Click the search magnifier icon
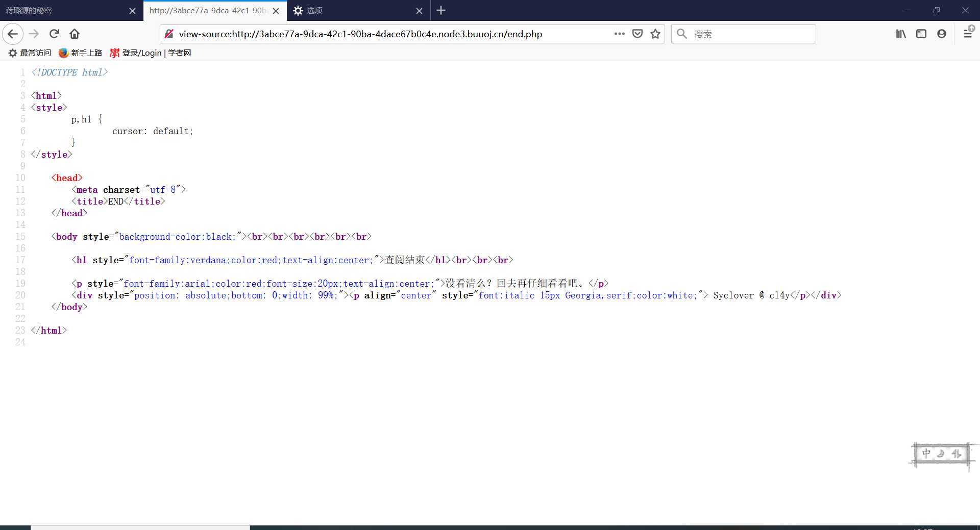 tap(681, 34)
